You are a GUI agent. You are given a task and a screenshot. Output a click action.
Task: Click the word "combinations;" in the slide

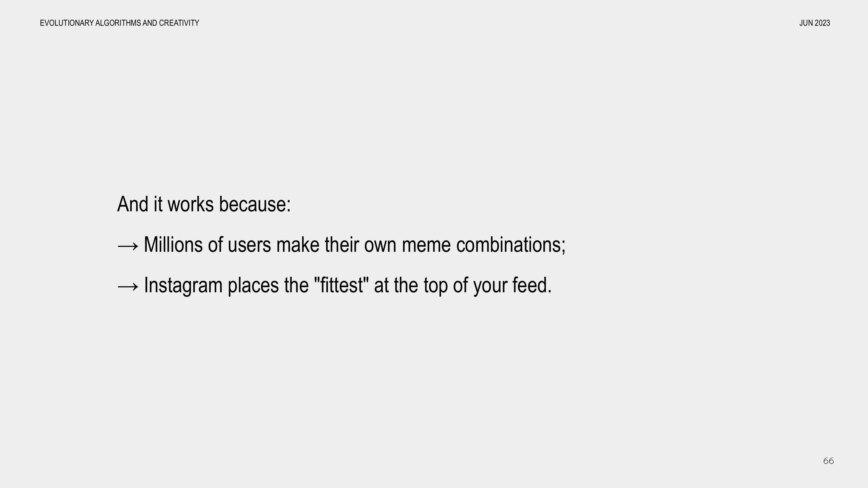[x=511, y=245]
